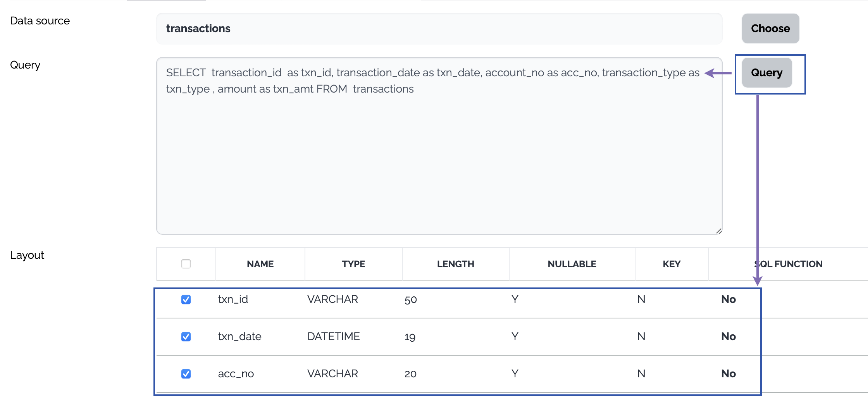The height and width of the screenshot is (406, 868).
Task: Toggle the select-all checkbox in table header
Action: coord(186,264)
